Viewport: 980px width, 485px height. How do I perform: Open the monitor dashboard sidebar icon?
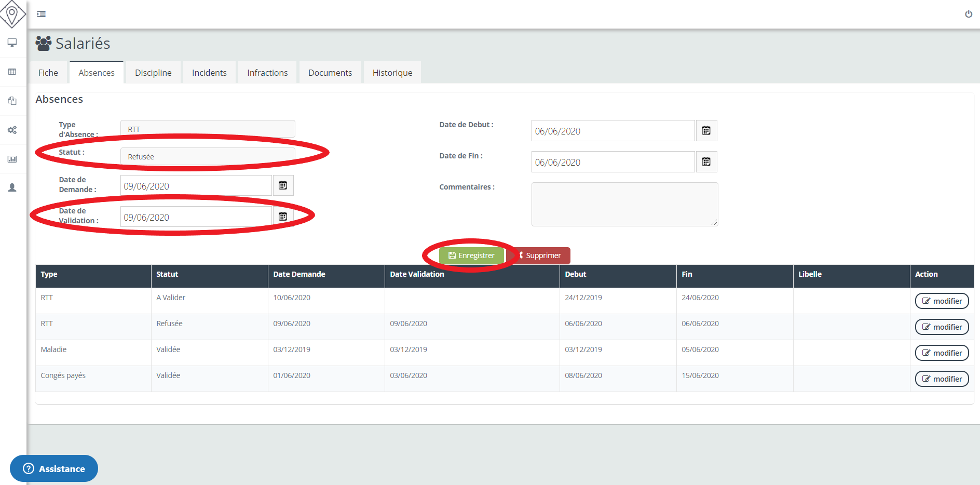pos(12,43)
